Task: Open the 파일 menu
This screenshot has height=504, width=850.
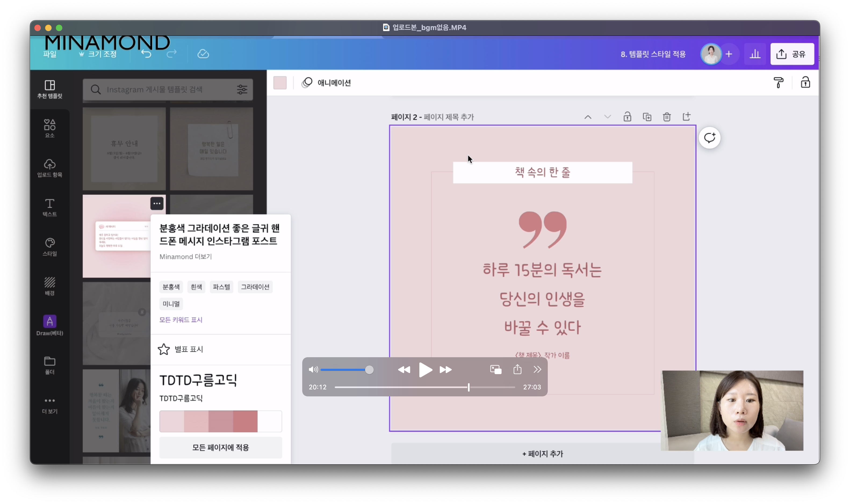Action: (x=50, y=54)
